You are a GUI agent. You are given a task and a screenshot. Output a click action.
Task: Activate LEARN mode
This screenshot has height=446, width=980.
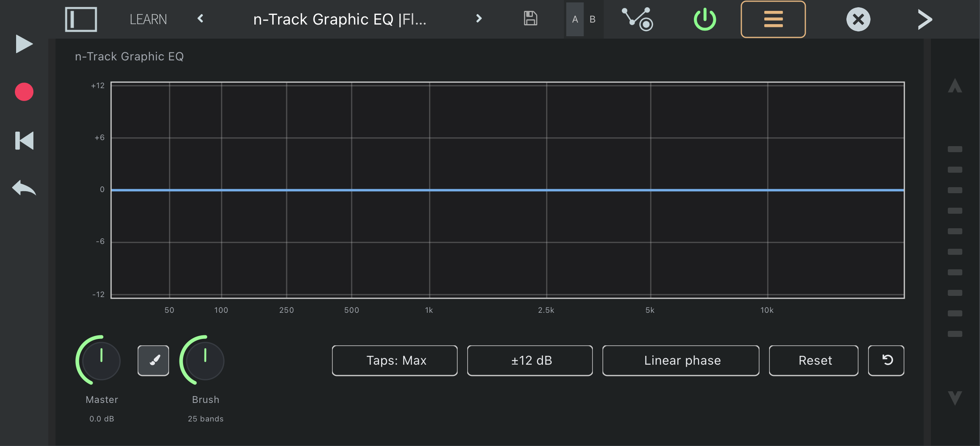[148, 19]
